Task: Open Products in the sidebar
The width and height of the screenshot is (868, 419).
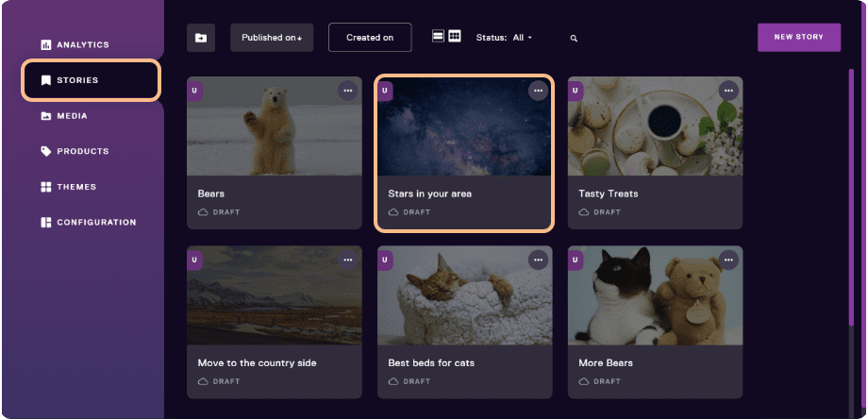Action: click(x=75, y=151)
